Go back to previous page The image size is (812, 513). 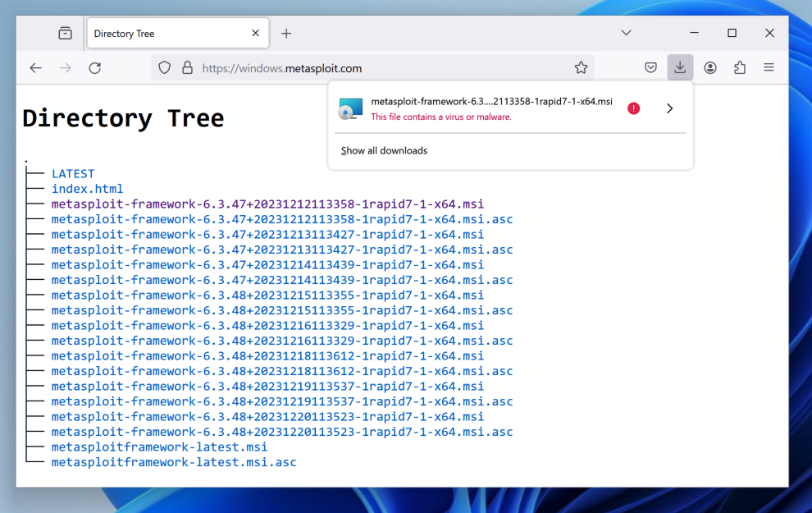point(35,67)
